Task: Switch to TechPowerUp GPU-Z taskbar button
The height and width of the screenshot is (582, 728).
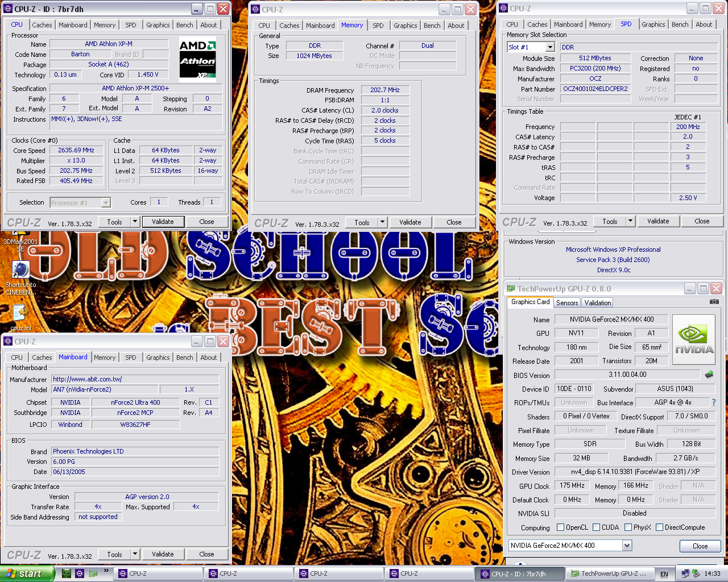Action: click(x=609, y=573)
